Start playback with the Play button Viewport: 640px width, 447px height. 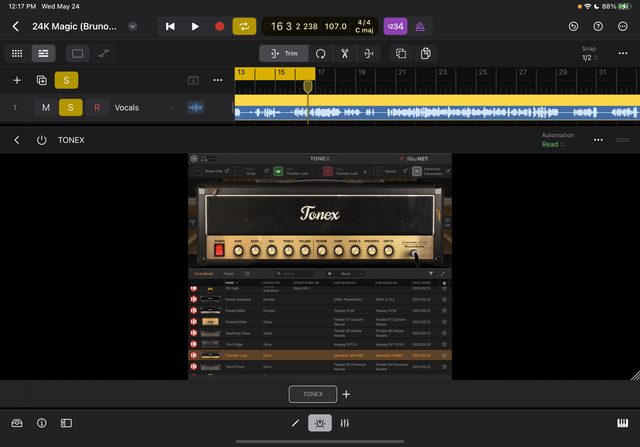coord(195,27)
